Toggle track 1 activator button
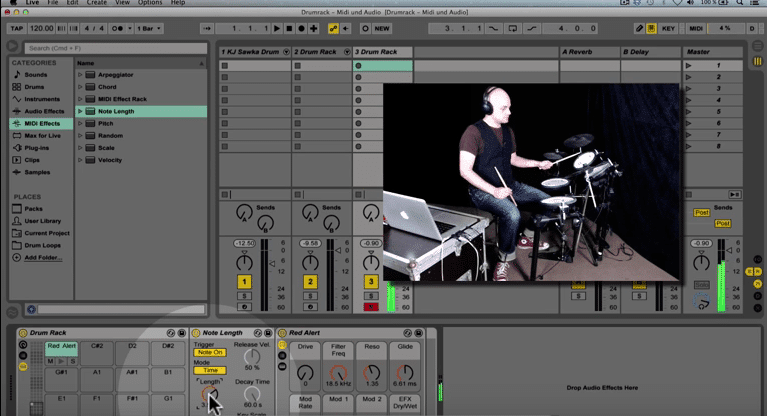767x416 pixels. 243,283
